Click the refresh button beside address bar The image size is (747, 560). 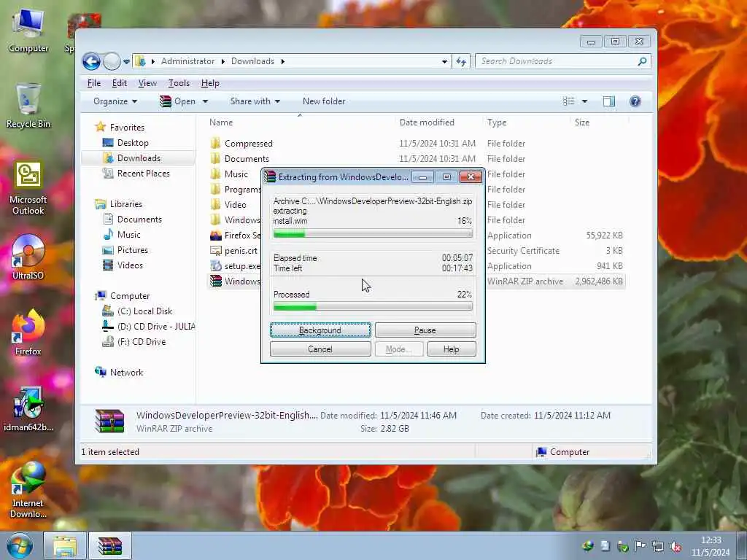click(461, 61)
